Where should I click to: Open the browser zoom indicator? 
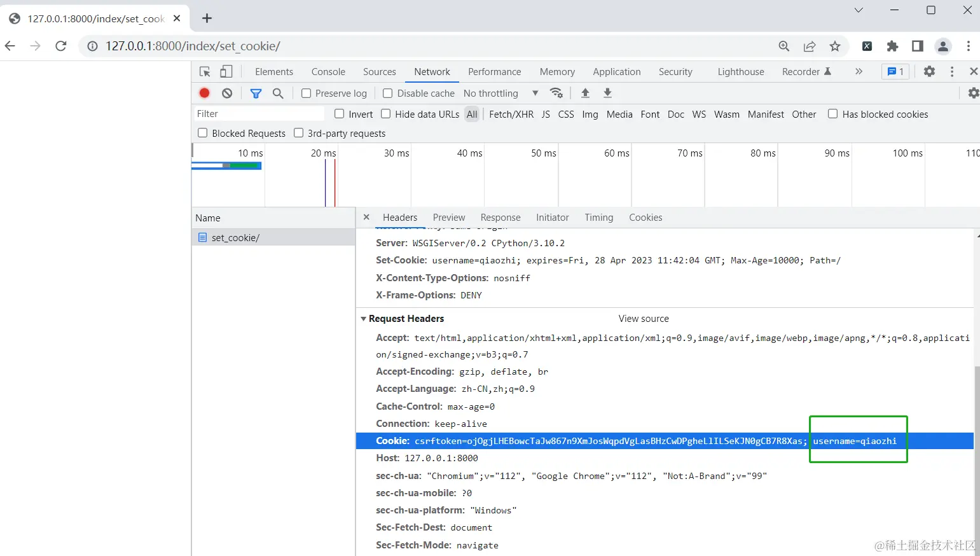[x=784, y=46]
